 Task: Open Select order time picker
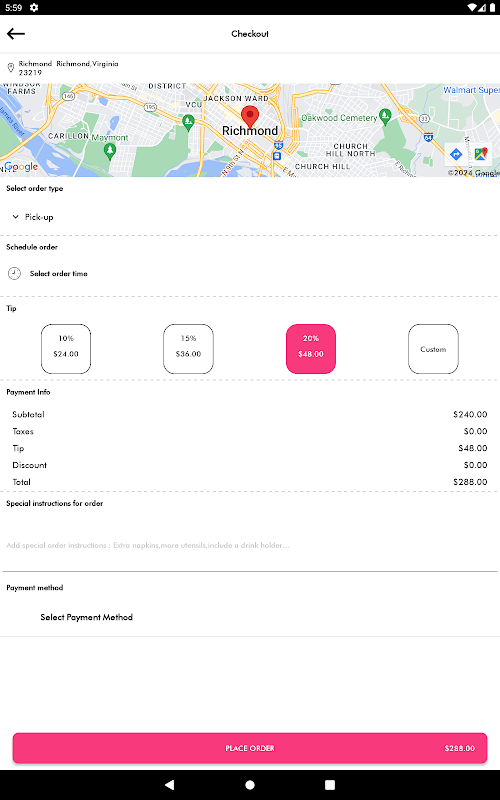point(59,273)
